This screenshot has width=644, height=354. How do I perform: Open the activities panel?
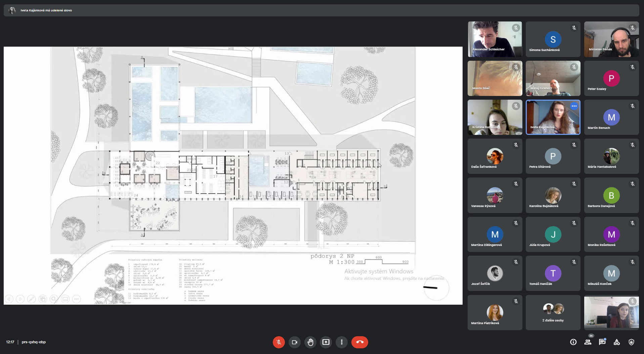(x=617, y=342)
